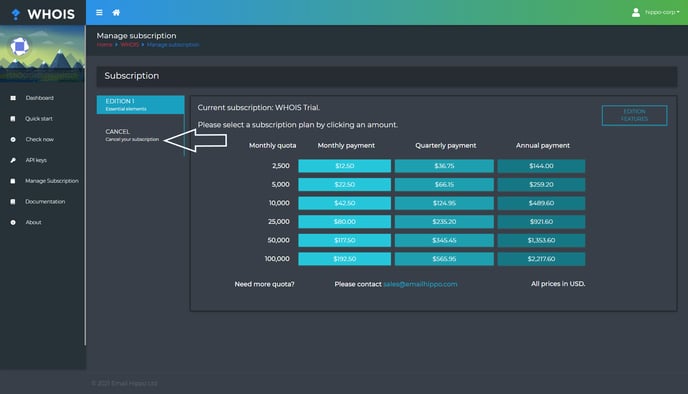Open Dashboard from the sidebar

click(x=39, y=98)
